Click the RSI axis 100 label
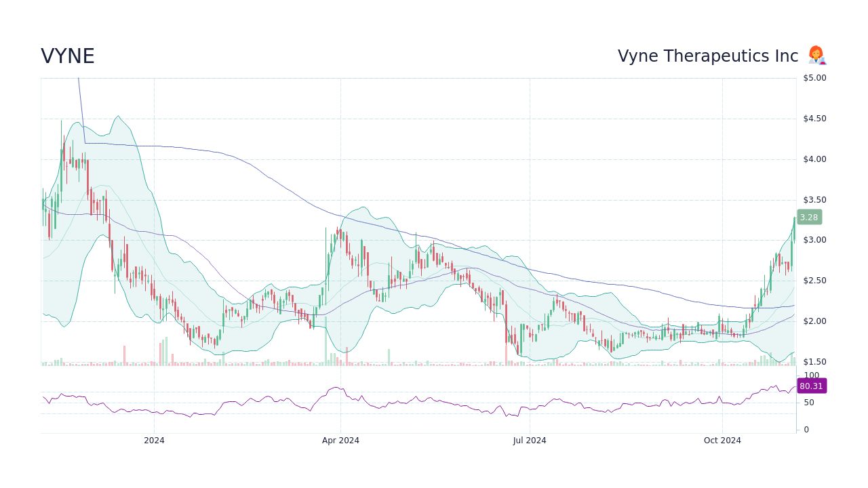The height and width of the screenshot is (488, 868). click(x=811, y=375)
